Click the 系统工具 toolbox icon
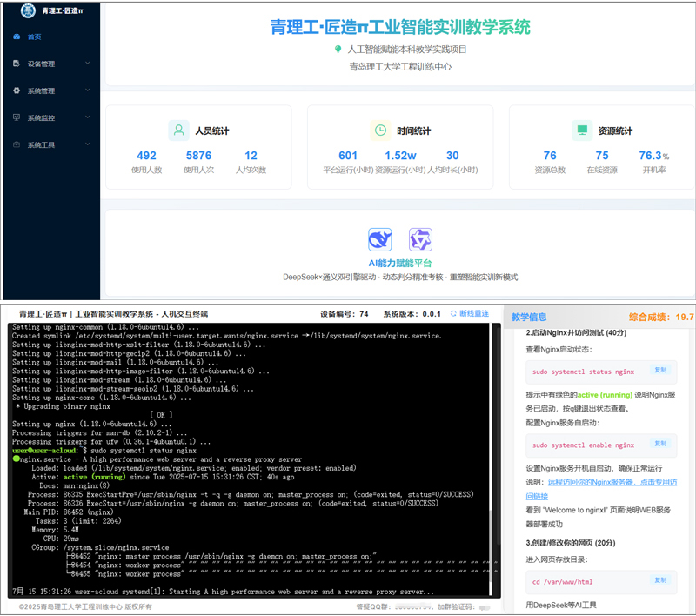This screenshot has width=696, height=616. coord(17,144)
